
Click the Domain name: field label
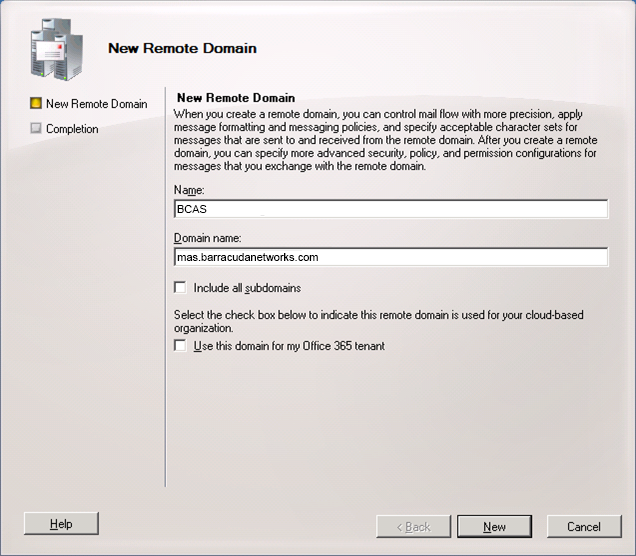[x=208, y=238]
